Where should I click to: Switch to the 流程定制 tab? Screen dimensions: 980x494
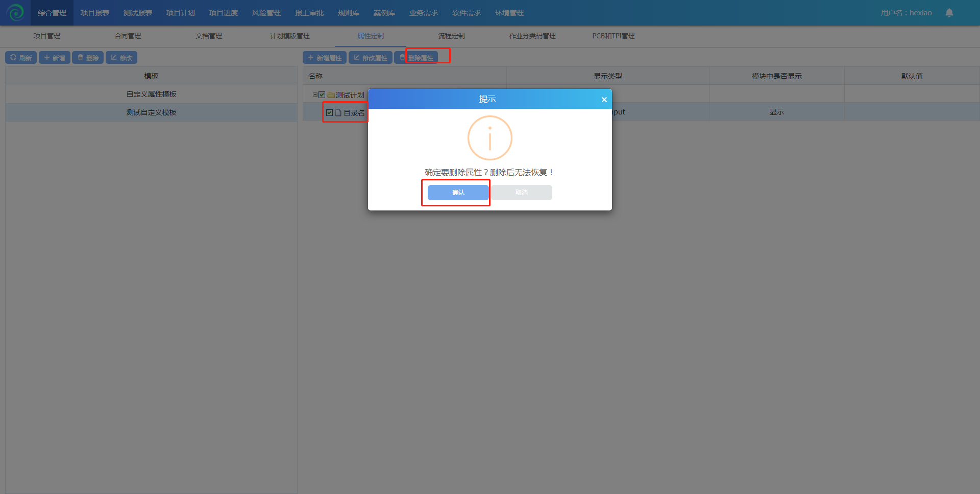pos(452,36)
